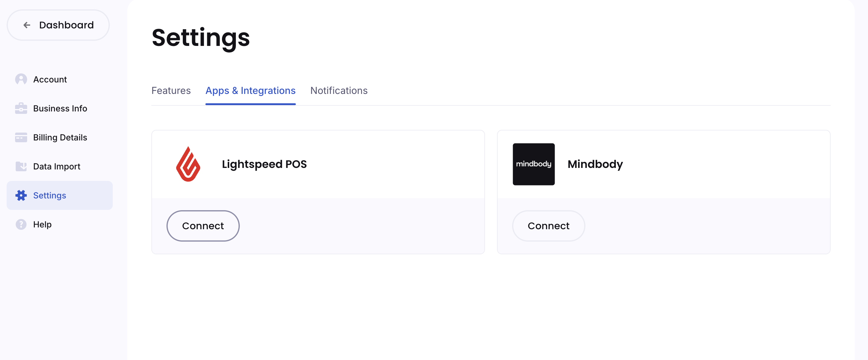Click the Account person icon

click(x=21, y=79)
